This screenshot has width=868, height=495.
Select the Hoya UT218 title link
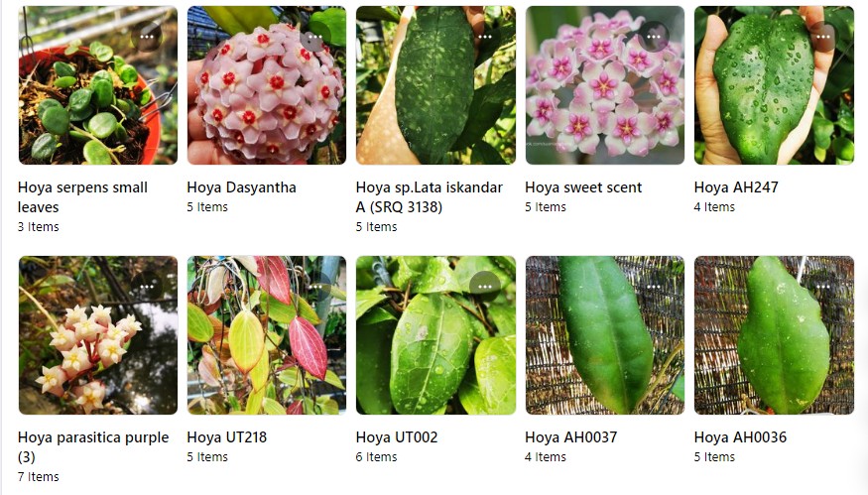227,437
